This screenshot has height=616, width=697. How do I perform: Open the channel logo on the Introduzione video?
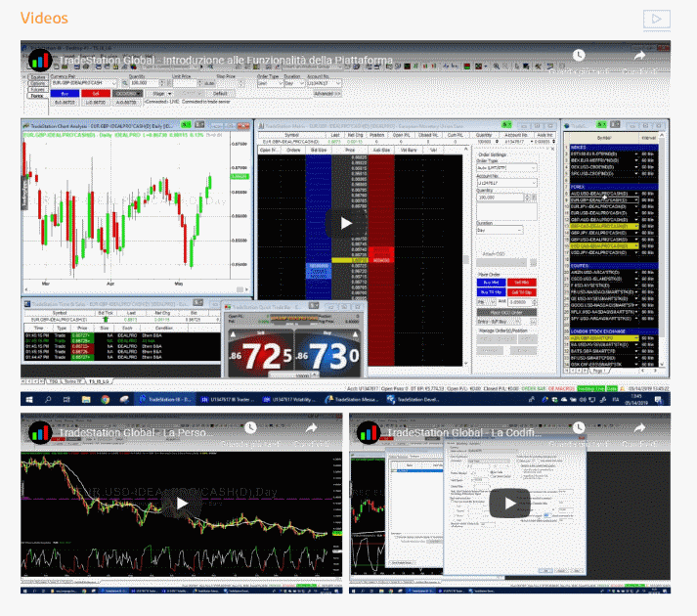click(x=40, y=60)
